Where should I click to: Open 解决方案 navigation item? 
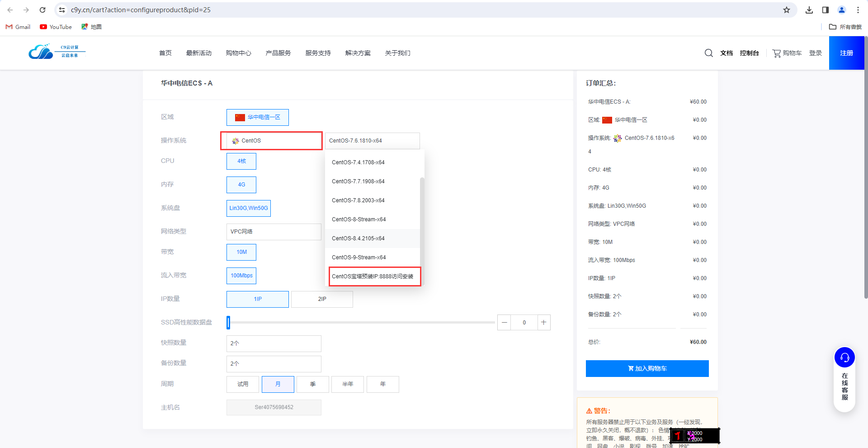click(358, 53)
